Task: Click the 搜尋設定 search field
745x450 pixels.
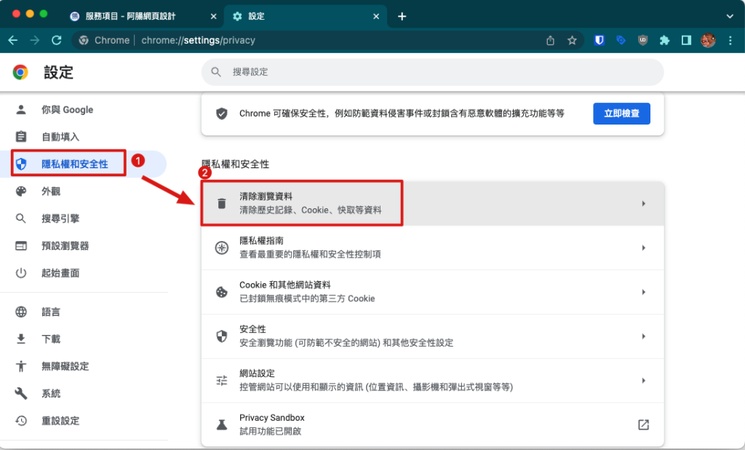Action: pos(432,72)
